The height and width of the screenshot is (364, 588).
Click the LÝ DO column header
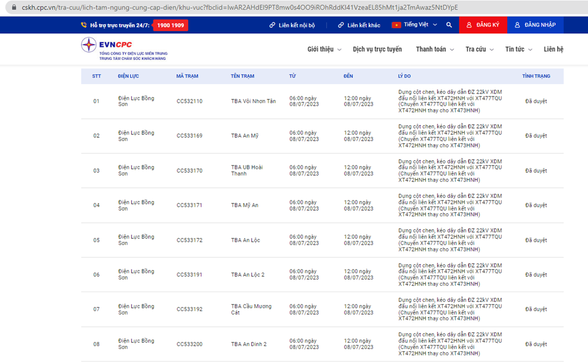404,76
